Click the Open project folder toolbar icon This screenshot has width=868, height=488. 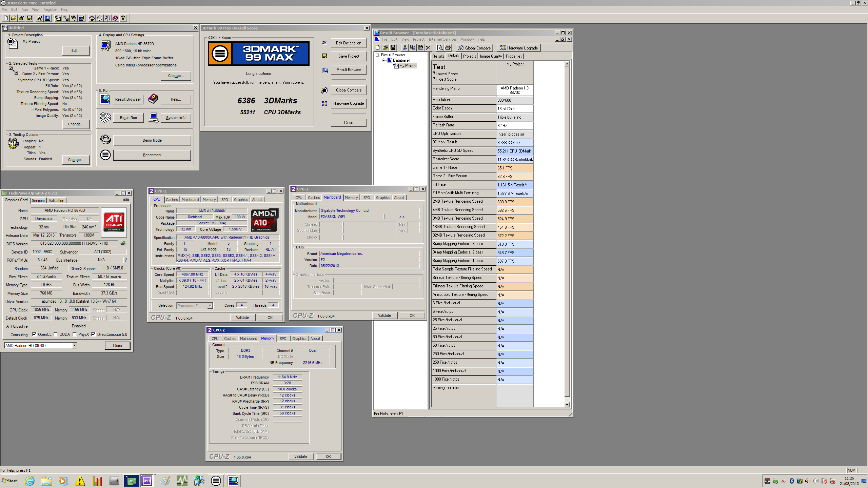pyautogui.click(x=14, y=18)
